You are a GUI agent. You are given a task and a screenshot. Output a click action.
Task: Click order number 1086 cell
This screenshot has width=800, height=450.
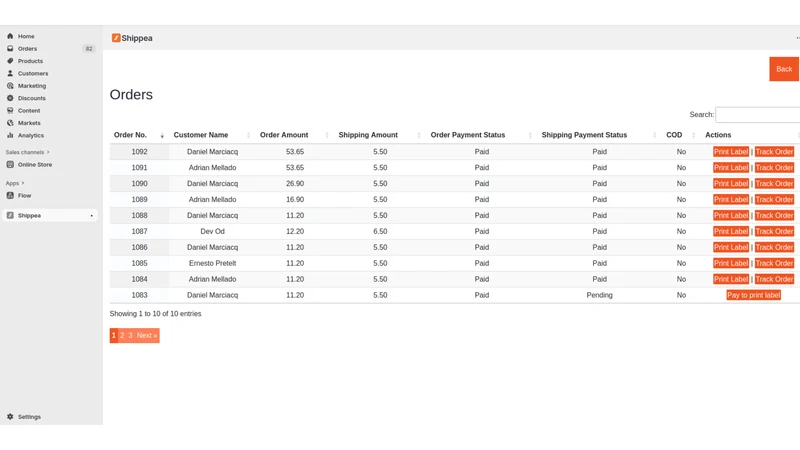(x=139, y=247)
